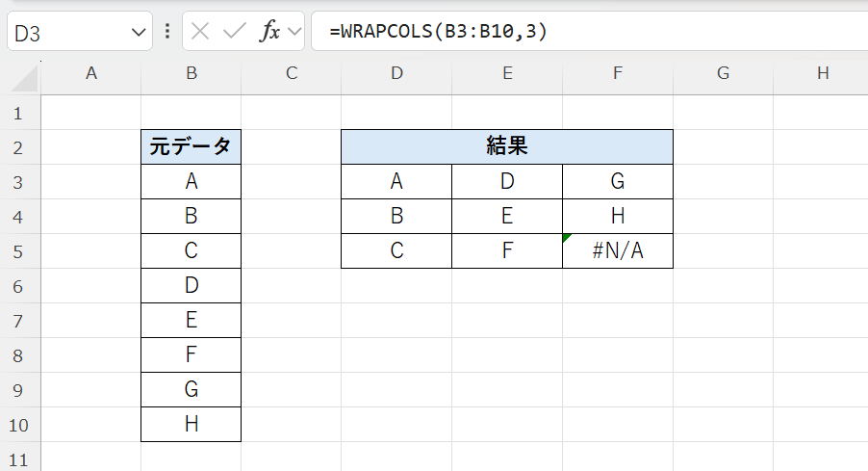Click the Cancel (X) icon in formula bar
Screen dimensions: 868x471
click(x=200, y=31)
